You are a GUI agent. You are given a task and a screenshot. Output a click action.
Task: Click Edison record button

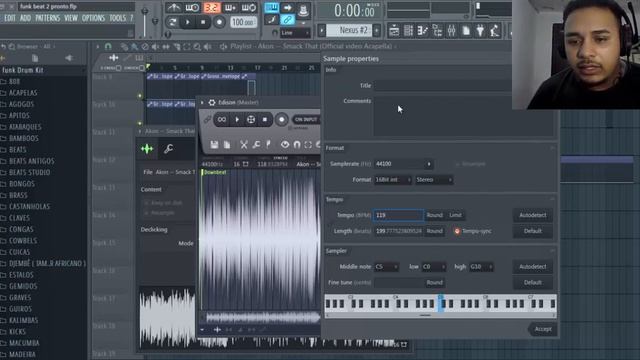tap(281, 120)
